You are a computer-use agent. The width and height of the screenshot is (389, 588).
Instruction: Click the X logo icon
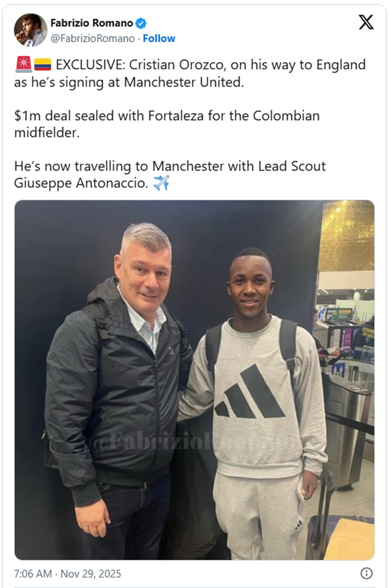click(x=366, y=22)
